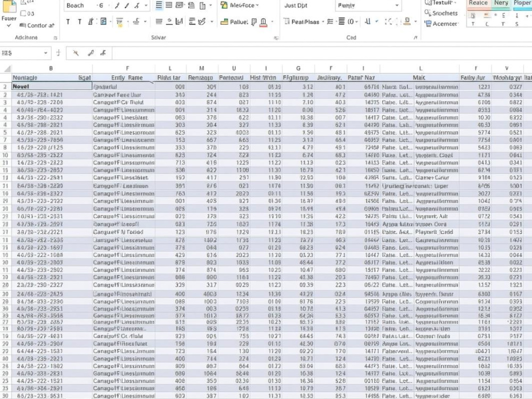The height and width of the screenshot is (399, 532).
Task: Click the Hist Wdn header cell
Action: tap(266, 78)
